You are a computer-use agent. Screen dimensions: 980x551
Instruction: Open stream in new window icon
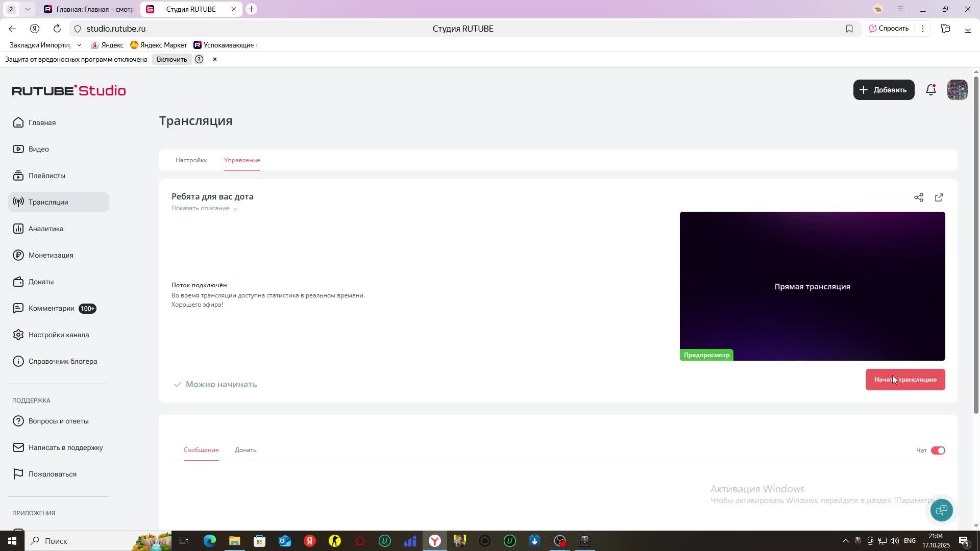point(939,197)
